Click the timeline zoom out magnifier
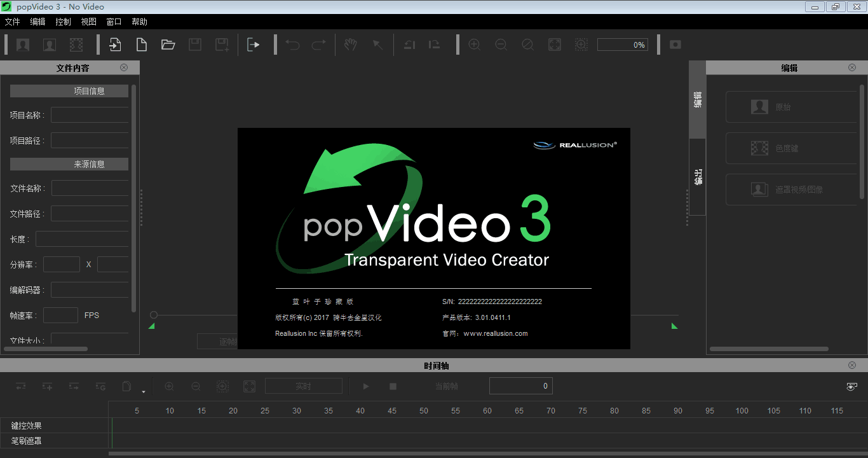This screenshot has height=458, width=868. coord(196,386)
